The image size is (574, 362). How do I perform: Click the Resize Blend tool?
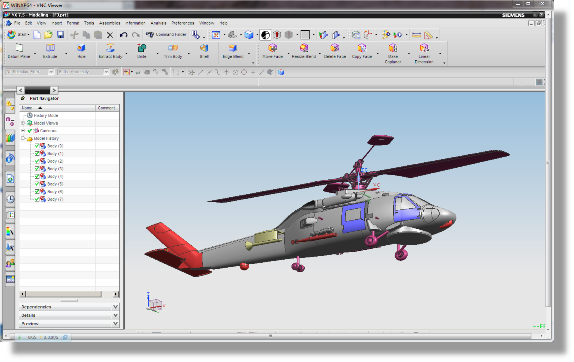tap(304, 51)
